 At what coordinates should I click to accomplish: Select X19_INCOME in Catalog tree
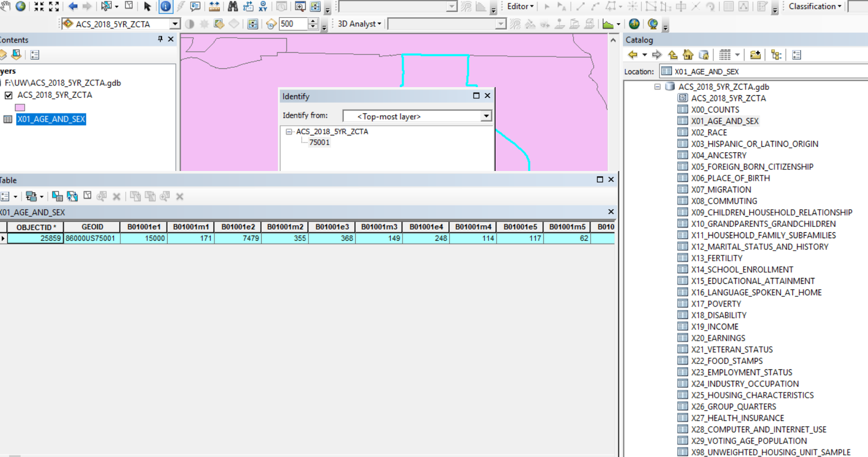point(715,326)
